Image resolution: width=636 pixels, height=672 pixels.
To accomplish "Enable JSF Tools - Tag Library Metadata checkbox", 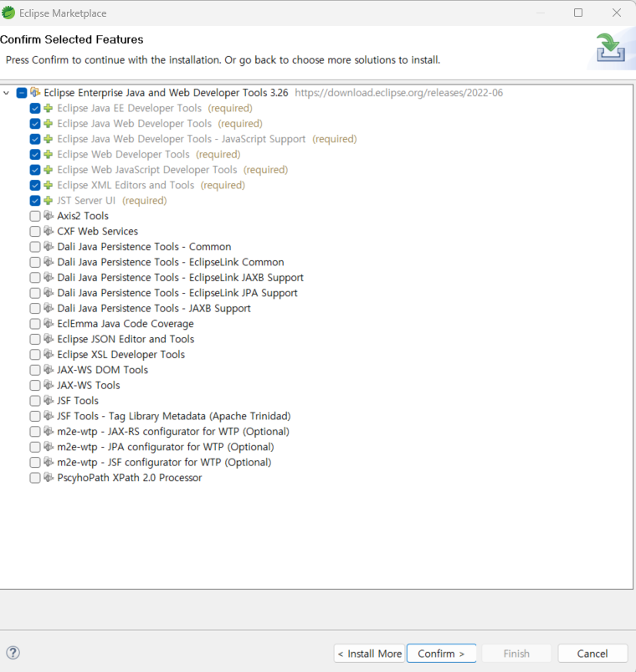I will pyautogui.click(x=35, y=416).
